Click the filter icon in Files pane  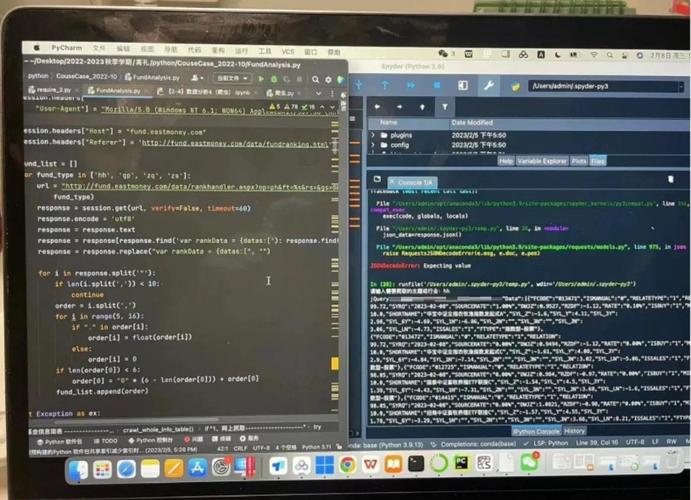point(445,106)
